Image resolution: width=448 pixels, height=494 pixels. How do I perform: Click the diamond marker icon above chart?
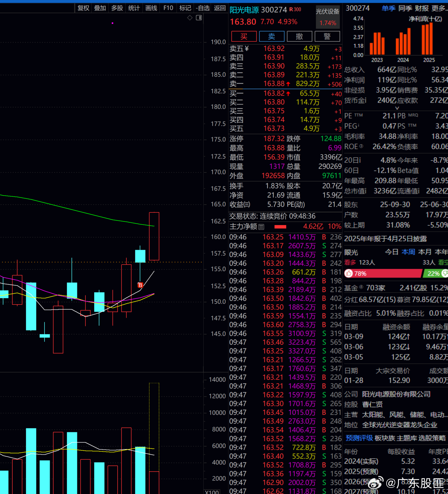tap(190, 18)
